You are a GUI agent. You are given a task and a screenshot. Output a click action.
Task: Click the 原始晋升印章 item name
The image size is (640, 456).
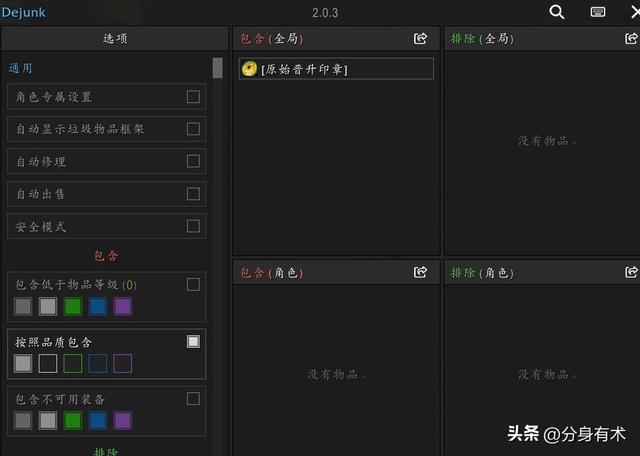point(304,69)
